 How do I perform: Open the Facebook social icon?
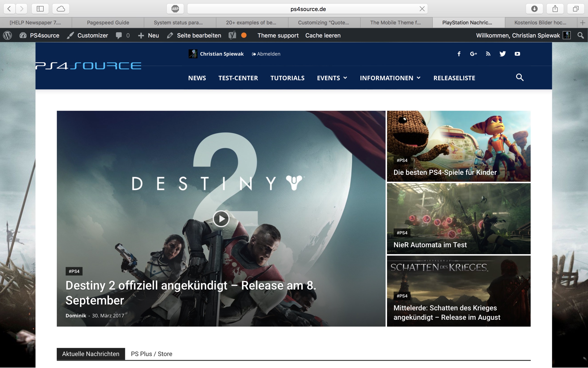pyautogui.click(x=459, y=54)
